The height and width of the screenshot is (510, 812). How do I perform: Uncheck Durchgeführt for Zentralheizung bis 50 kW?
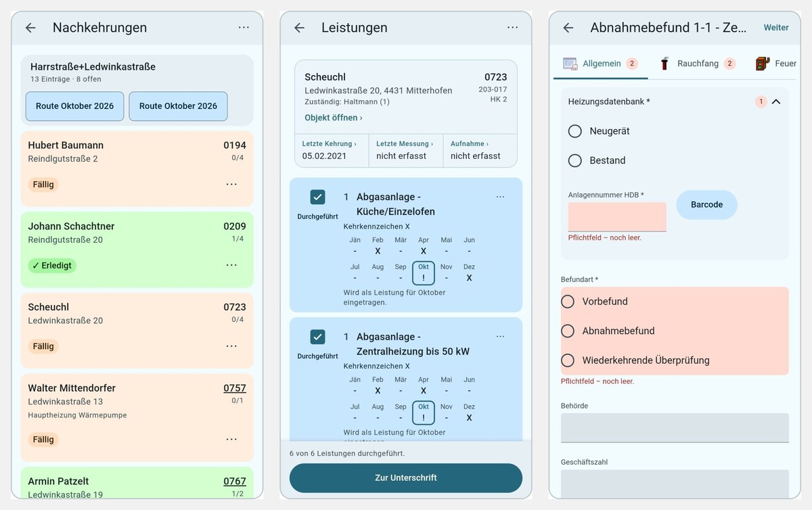point(317,337)
